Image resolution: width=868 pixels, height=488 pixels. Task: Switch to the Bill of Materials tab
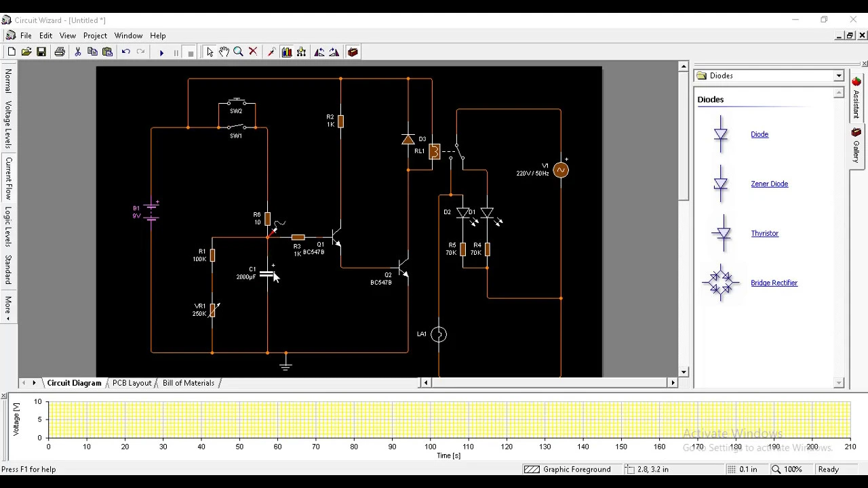pyautogui.click(x=189, y=383)
